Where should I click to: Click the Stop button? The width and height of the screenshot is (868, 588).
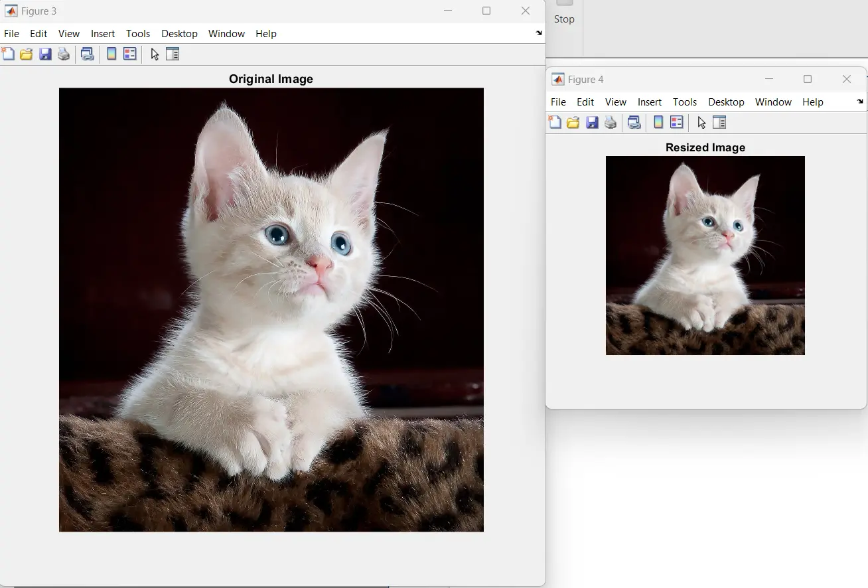click(x=564, y=13)
